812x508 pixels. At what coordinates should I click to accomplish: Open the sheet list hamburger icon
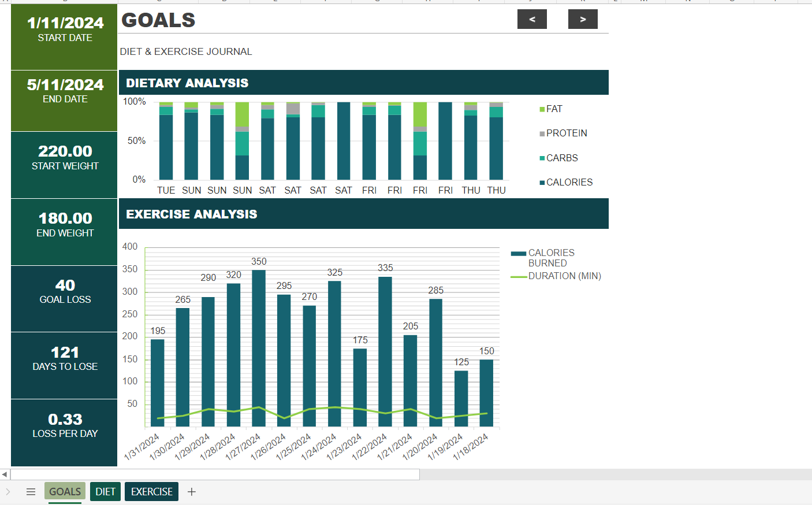point(31,491)
